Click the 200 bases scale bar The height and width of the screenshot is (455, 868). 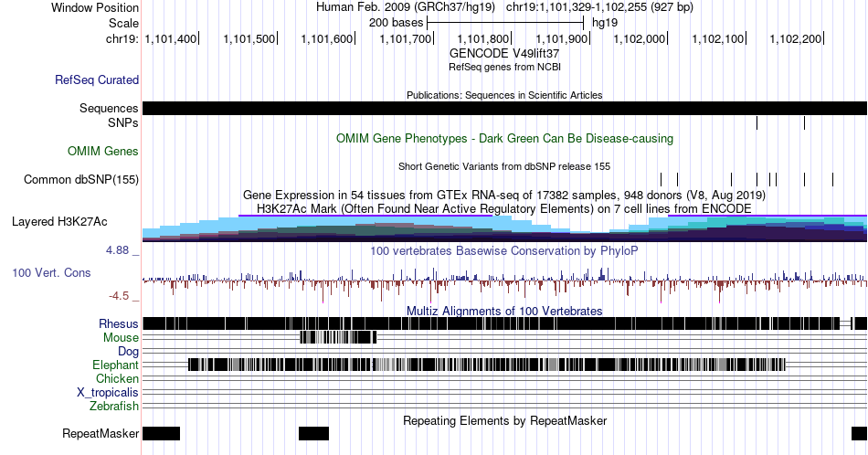click(505, 23)
